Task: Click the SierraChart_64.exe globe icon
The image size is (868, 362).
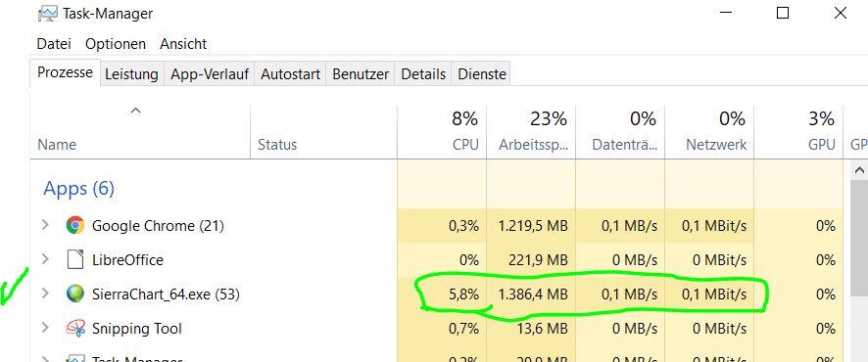Action: [74, 294]
